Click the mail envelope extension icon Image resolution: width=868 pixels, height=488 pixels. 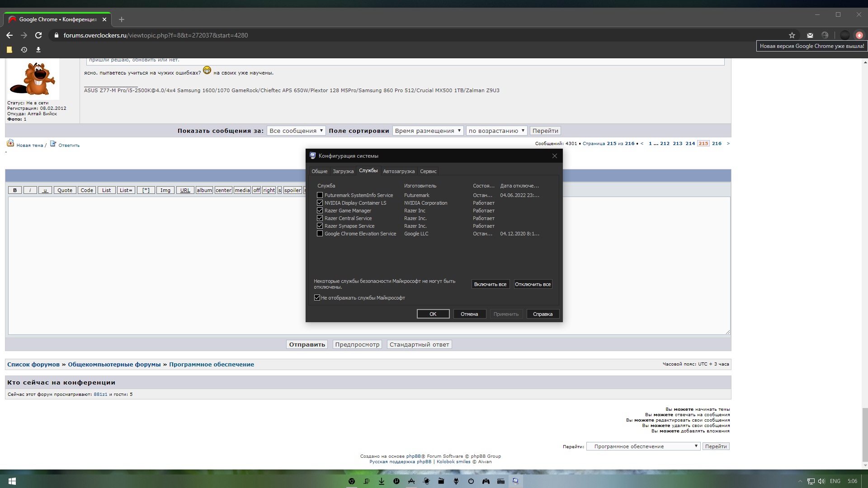pos(810,35)
